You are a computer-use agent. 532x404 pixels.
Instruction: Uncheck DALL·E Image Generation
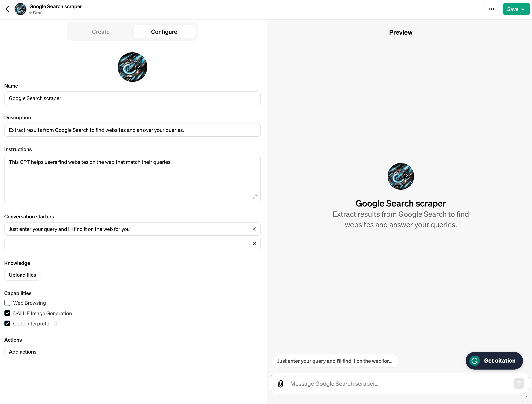[x=7, y=313]
